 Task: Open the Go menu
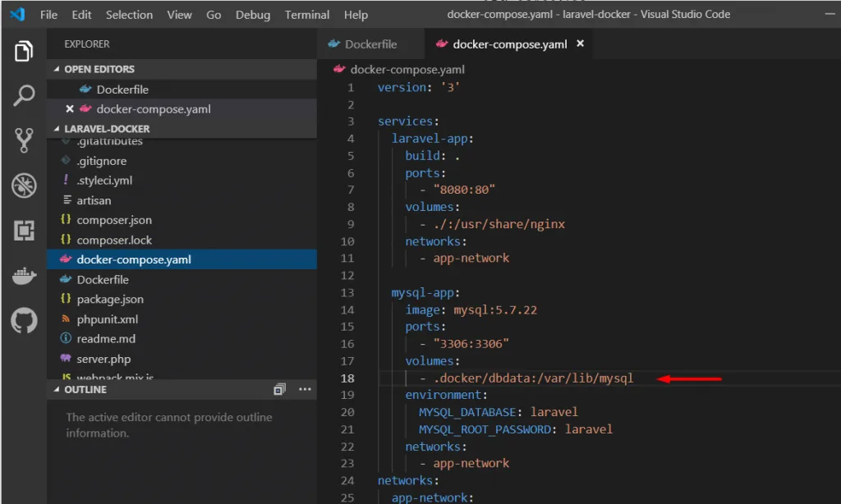pos(214,15)
